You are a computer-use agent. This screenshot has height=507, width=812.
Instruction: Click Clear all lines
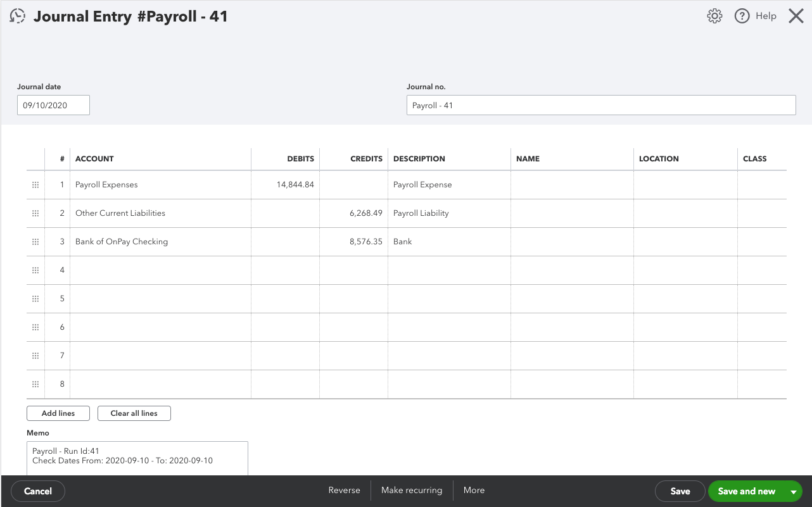tap(134, 413)
